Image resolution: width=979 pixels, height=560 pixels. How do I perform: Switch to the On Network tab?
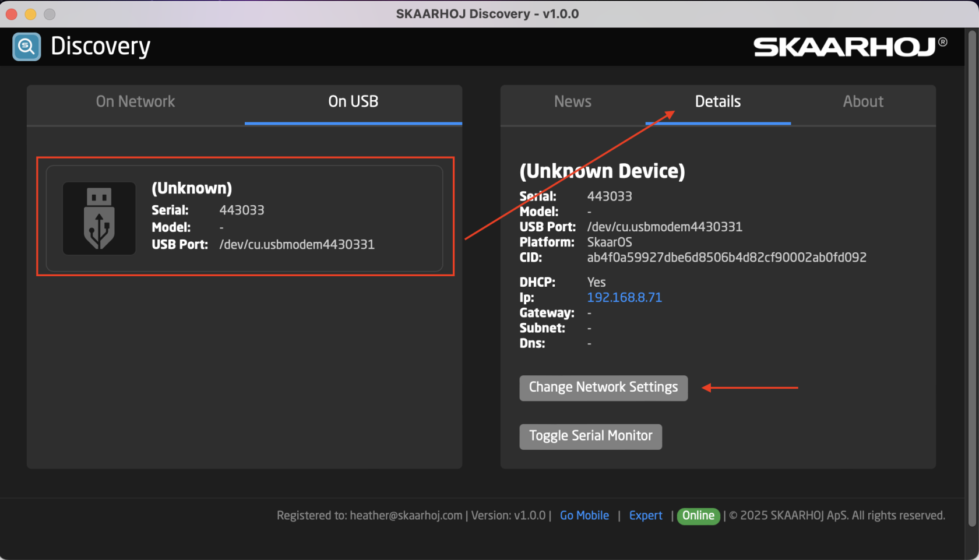pos(135,102)
